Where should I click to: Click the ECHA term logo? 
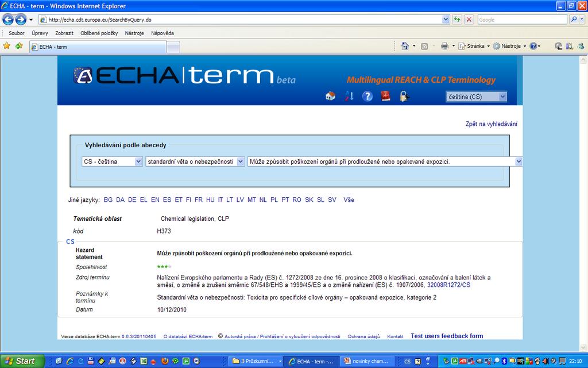tap(184, 75)
